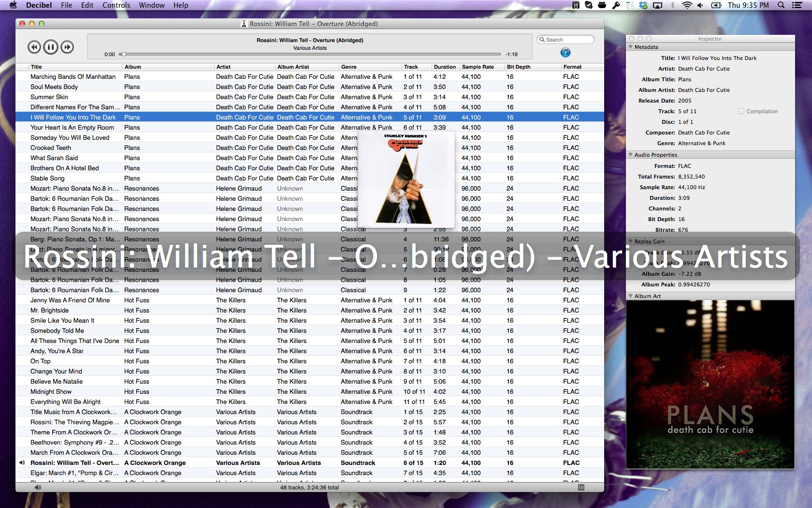Sort tracks by Title column header
812x508 pixels.
click(75, 67)
